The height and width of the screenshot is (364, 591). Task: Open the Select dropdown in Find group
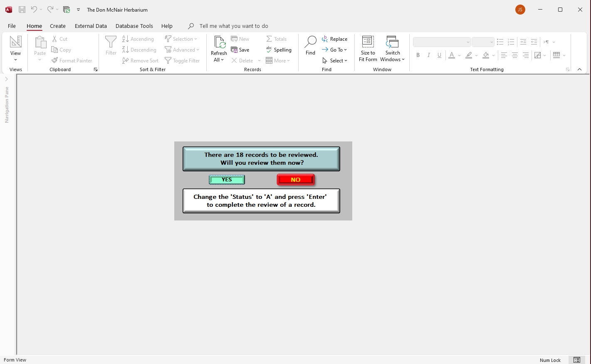point(335,60)
